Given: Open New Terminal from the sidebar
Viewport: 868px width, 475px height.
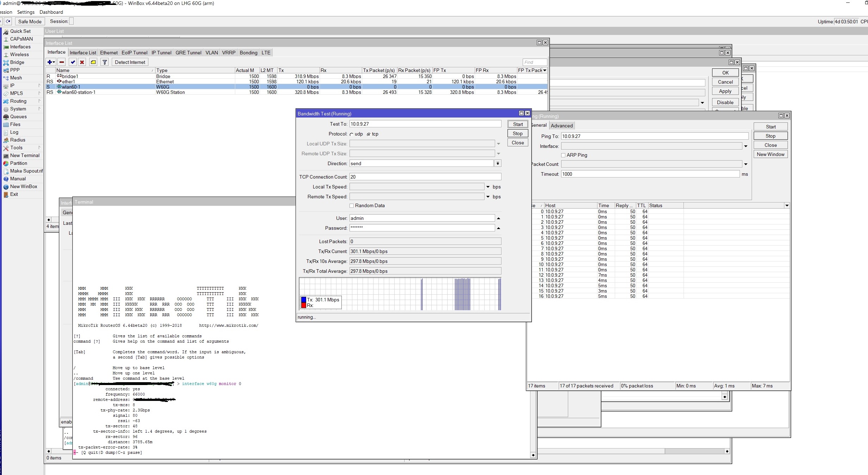Looking at the screenshot, I should [25, 155].
